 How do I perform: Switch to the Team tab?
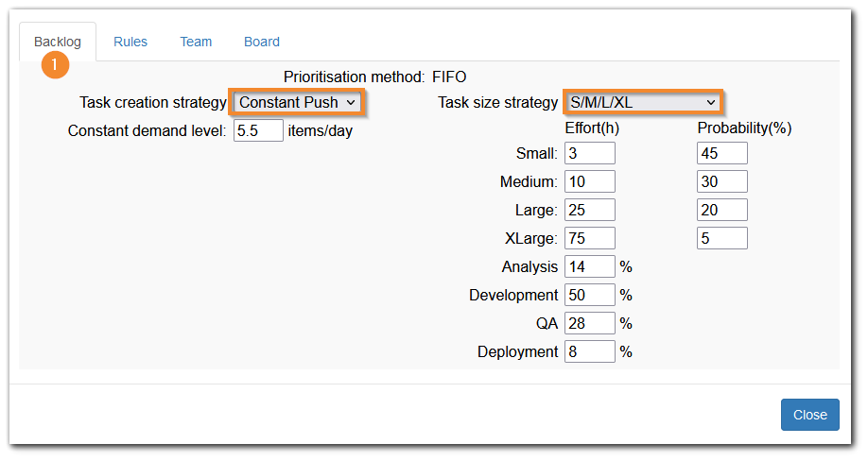196,42
